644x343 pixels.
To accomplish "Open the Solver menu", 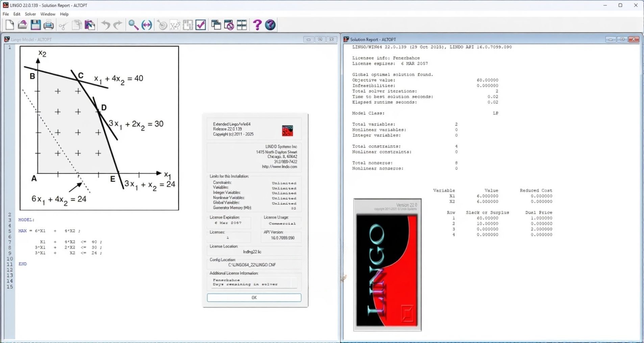I will point(30,14).
